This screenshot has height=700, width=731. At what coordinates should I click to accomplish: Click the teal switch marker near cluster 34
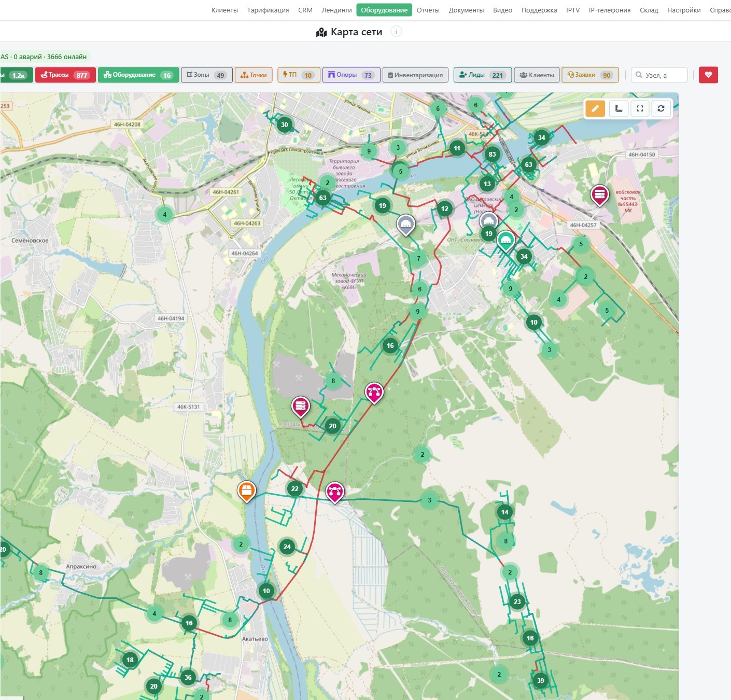pyautogui.click(x=505, y=240)
